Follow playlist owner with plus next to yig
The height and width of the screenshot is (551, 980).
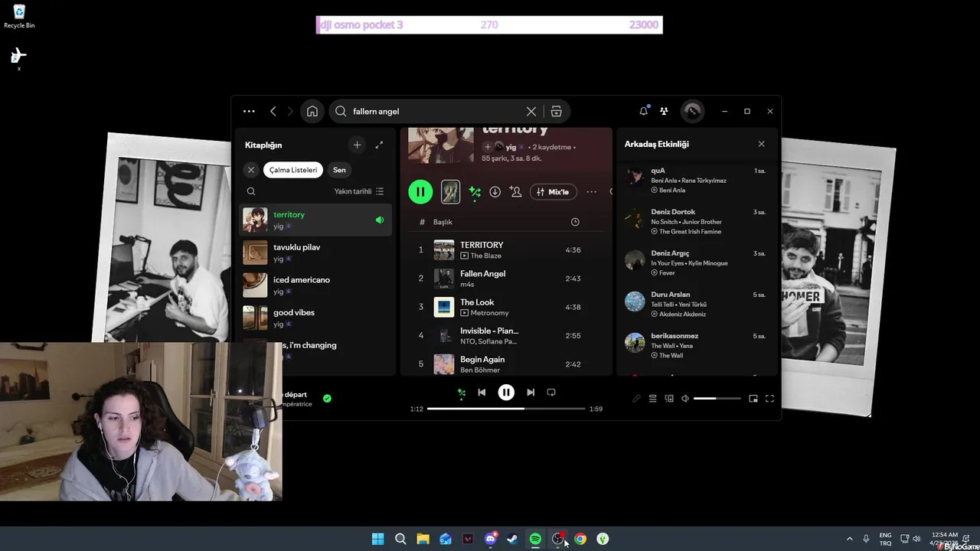488,147
